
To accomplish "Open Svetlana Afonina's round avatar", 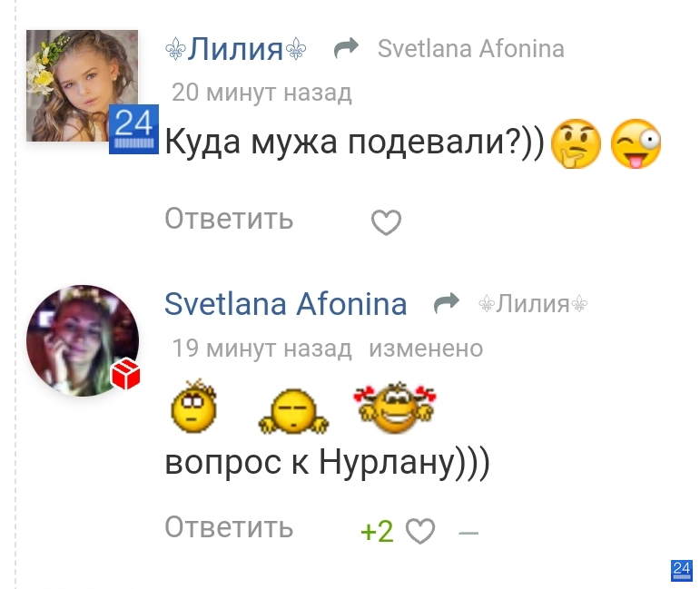I will coord(83,341).
